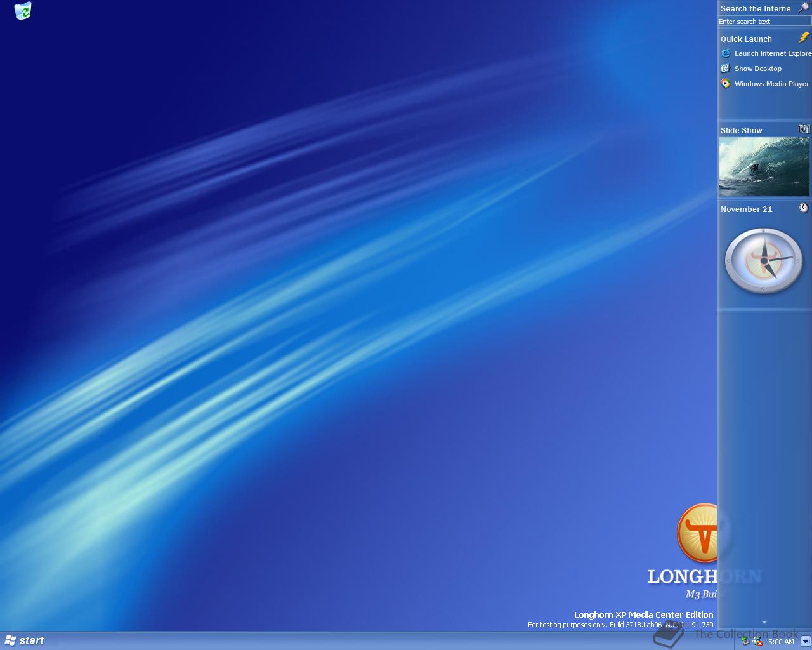Open Launch Internet Explorer link
This screenshot has width=812, height=650.
(x=773, y=53)
